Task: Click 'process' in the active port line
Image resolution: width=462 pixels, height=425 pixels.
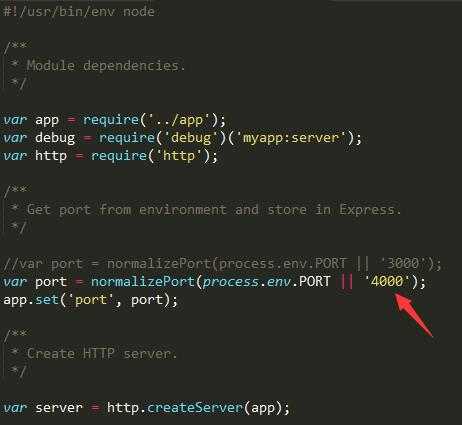Action: (x=231, y=282)
